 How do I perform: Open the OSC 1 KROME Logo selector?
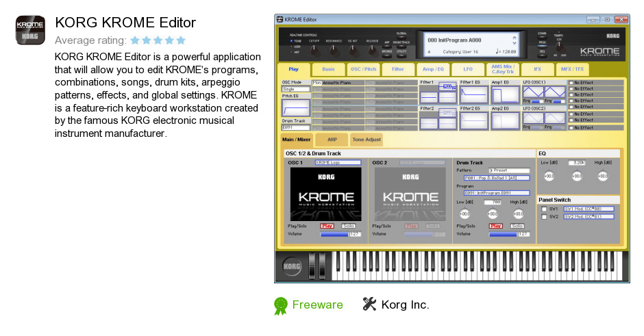pos(338,162)
